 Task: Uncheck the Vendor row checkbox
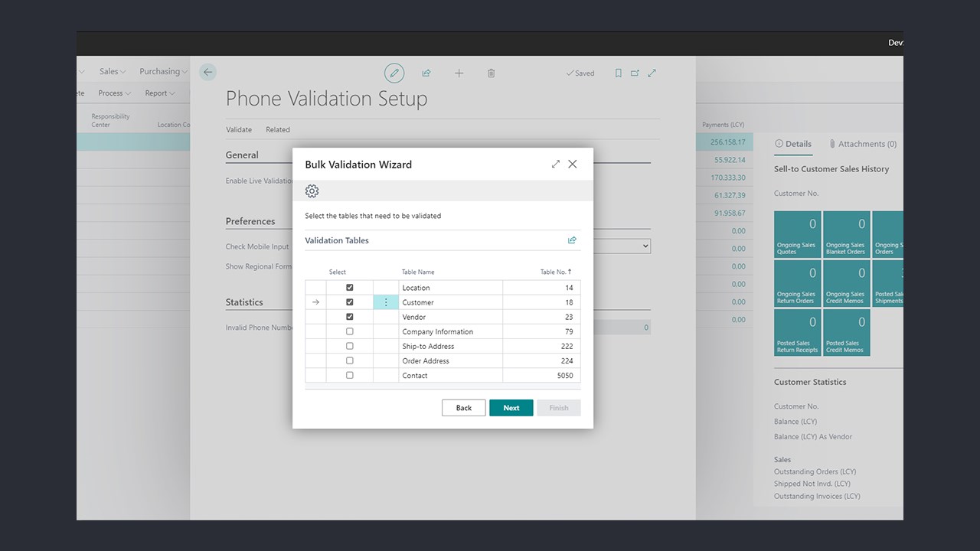click(x=350, y=317)
